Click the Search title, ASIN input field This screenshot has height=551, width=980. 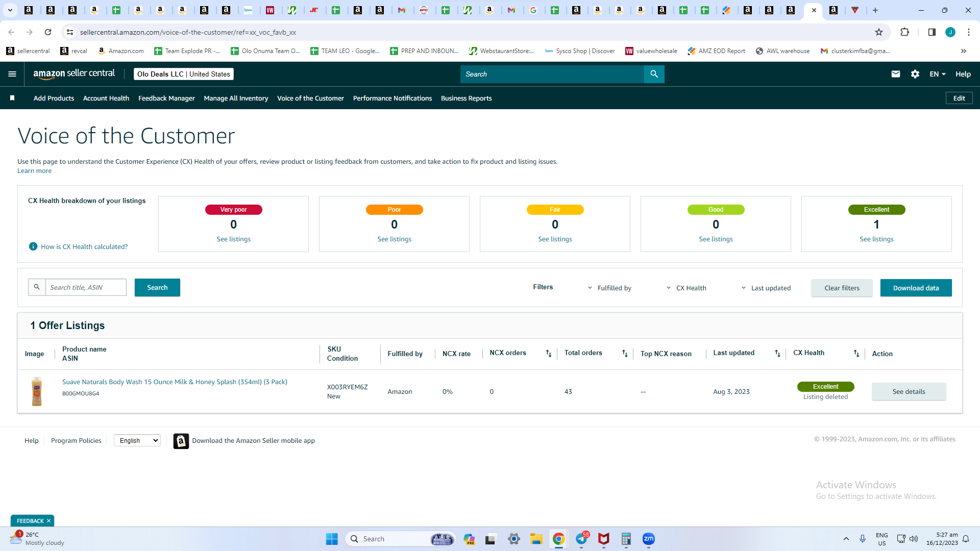[x=86, y=287]
